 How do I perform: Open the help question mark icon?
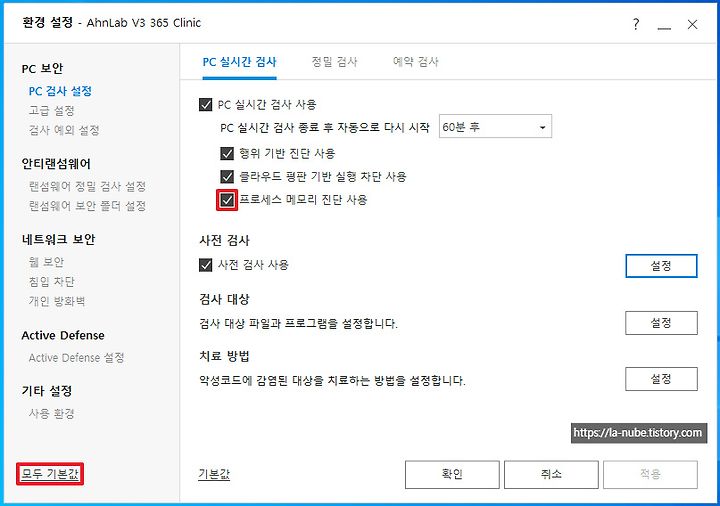tap(636, 24)
